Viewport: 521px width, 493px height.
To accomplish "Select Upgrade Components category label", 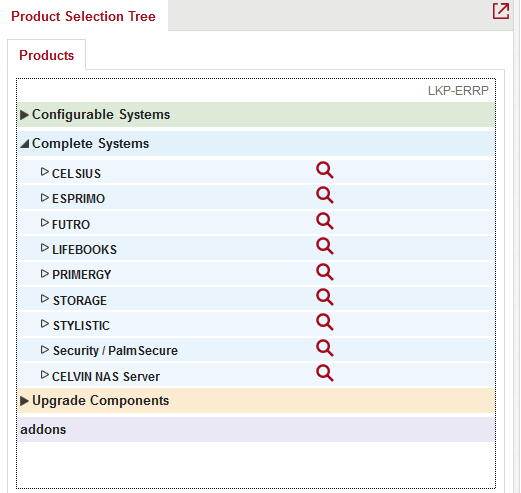I will [x=101, y=401].
